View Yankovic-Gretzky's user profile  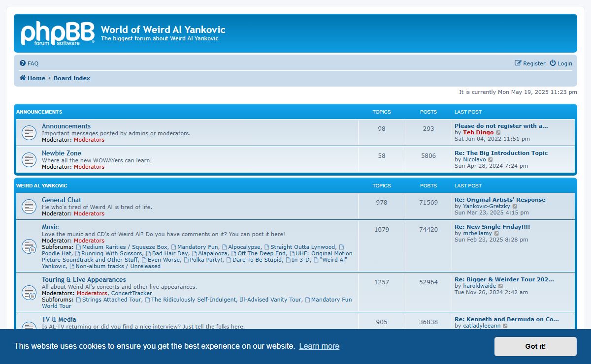(487, 206)
